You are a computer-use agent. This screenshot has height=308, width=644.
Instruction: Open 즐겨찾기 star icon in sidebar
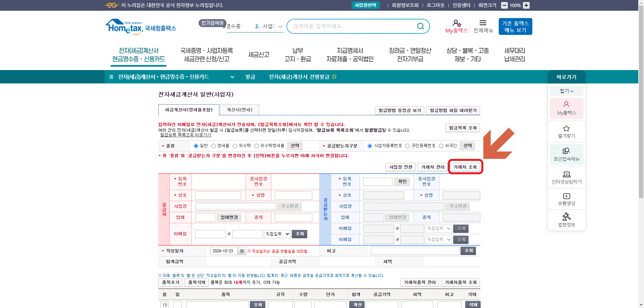click(566, 131)
